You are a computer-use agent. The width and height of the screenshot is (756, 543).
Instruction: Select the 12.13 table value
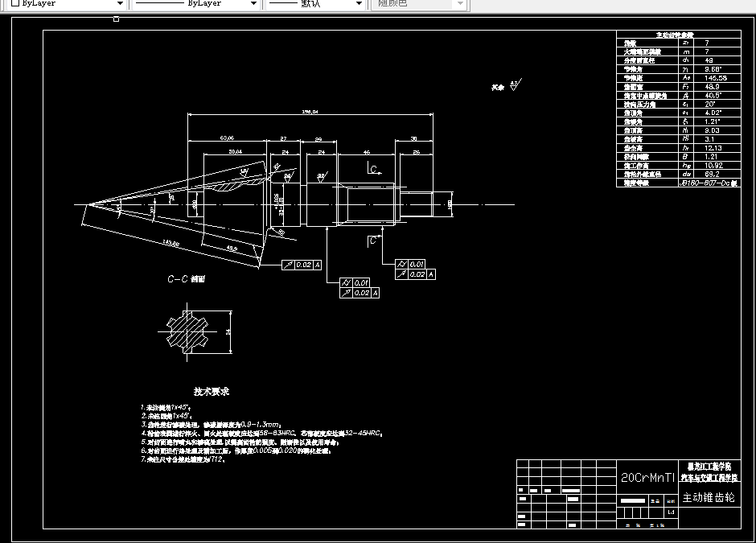tap(713, 148)
